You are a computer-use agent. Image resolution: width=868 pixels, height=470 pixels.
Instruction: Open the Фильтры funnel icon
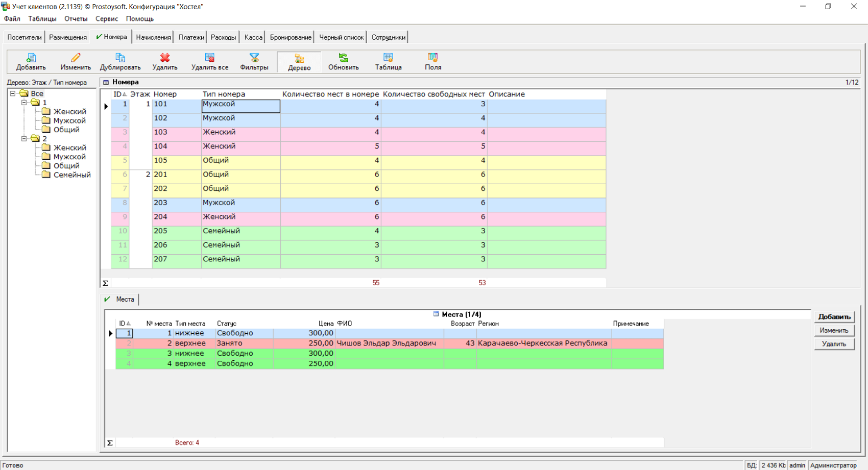pyautogui.click(x=254, y=58)
